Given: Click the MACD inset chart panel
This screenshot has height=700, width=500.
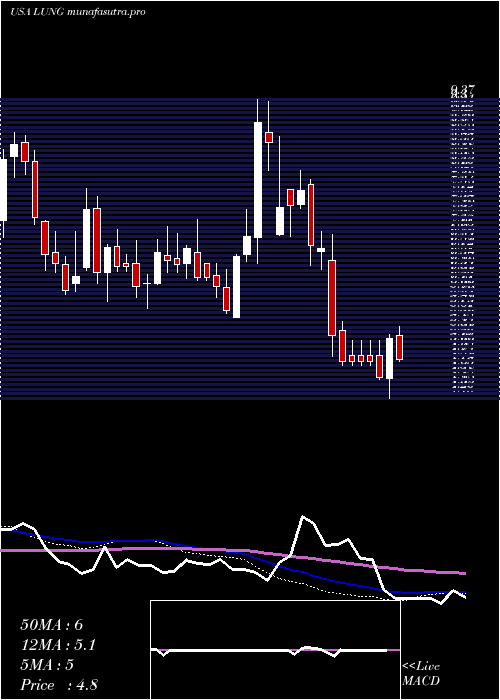Looking at the screenshot, I should (x=275, y=650).
